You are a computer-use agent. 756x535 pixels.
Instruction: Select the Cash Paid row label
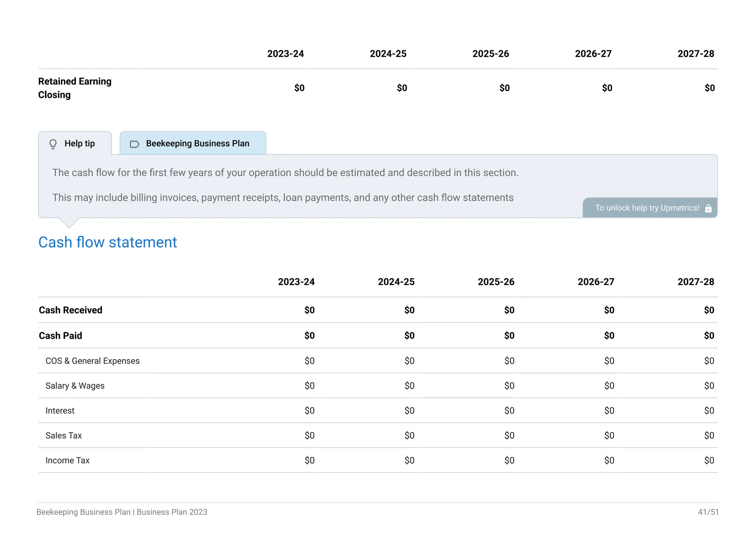(x=61, y=335)
